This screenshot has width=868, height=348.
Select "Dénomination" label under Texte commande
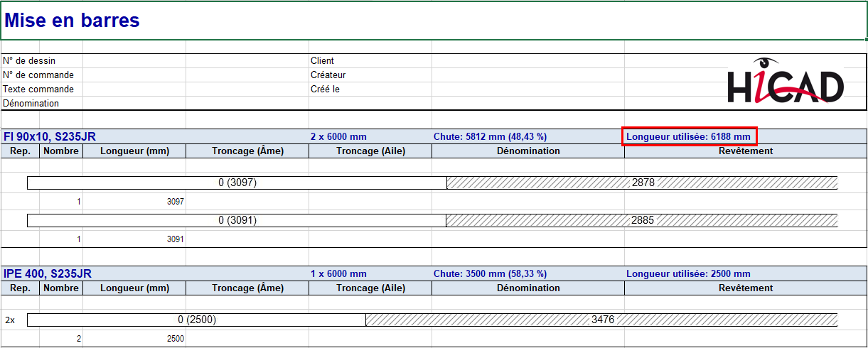pos(31,104)
